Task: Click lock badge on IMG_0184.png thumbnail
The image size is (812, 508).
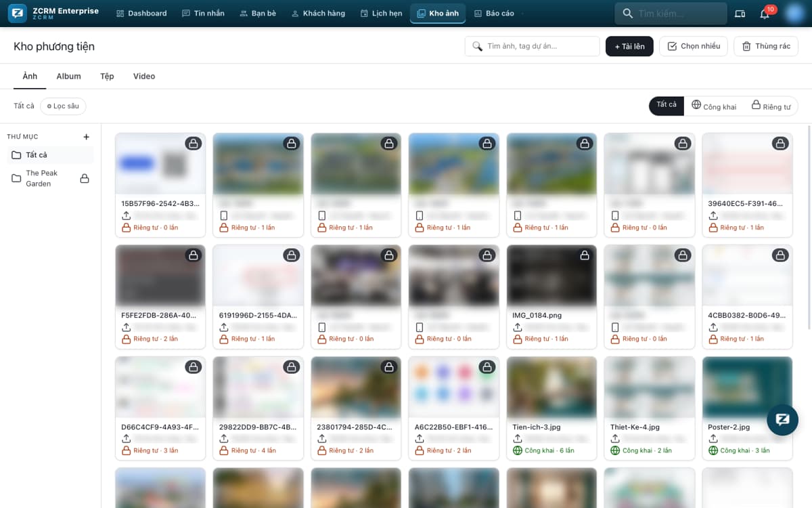Action: point(585,255)
